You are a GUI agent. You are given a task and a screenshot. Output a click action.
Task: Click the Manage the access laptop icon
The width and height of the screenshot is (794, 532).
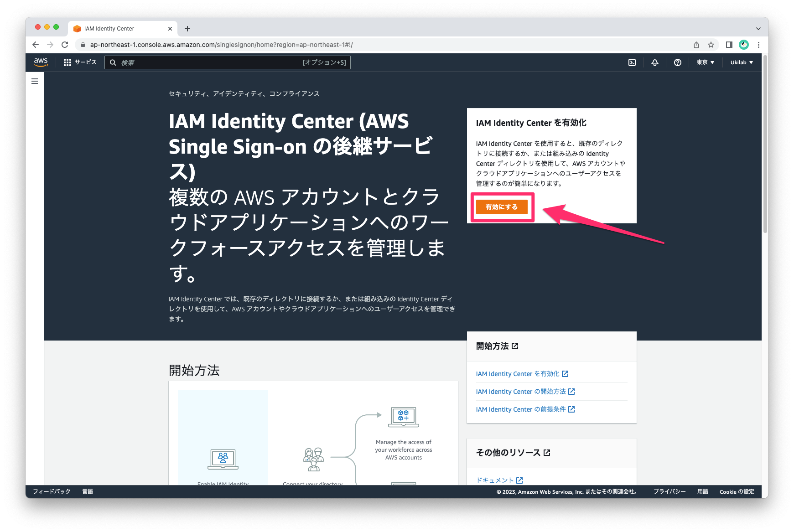pos(404,417)
